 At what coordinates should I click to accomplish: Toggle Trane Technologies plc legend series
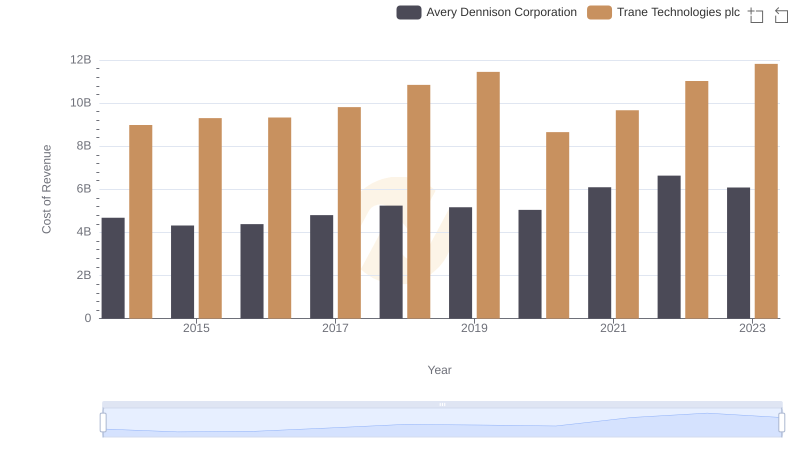[663, 12]
